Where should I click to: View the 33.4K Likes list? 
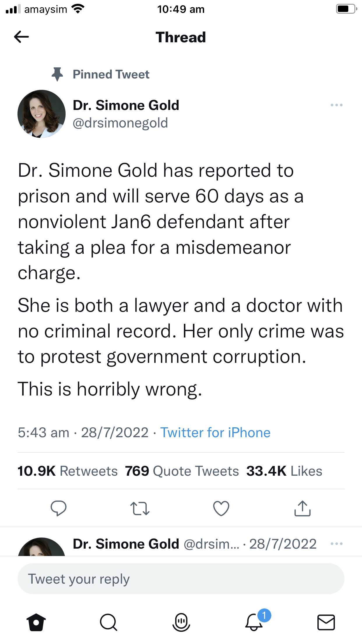pos(284,471)
